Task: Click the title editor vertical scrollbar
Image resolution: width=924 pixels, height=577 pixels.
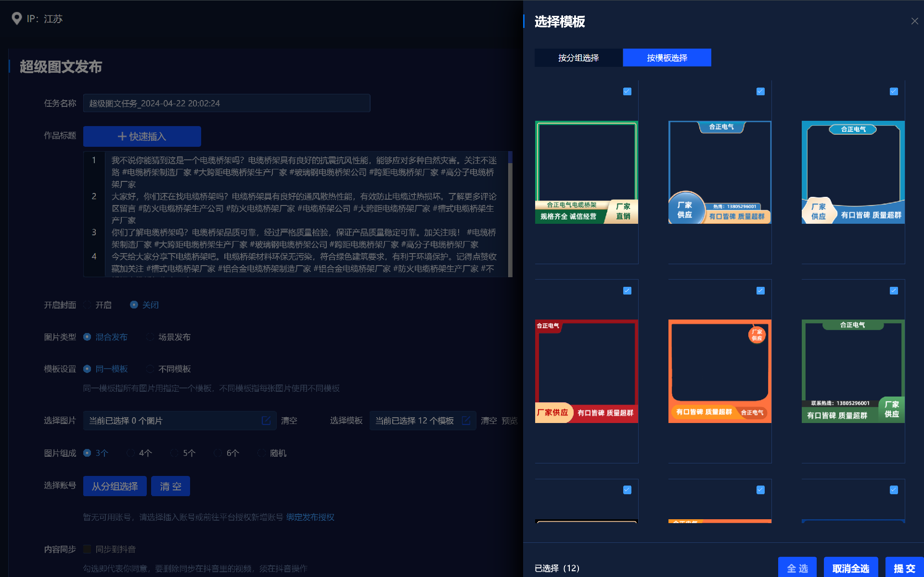Action: pos(510,214)
